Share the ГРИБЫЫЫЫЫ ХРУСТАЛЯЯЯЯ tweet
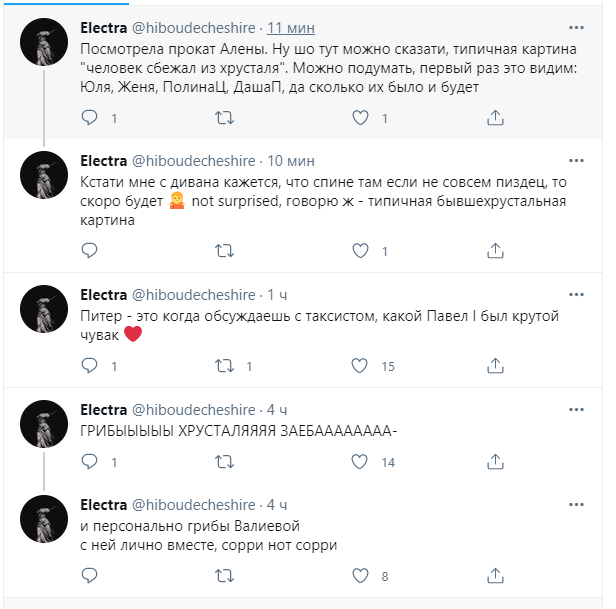This screenshot has width=616, height=609. tap(495, 462)
